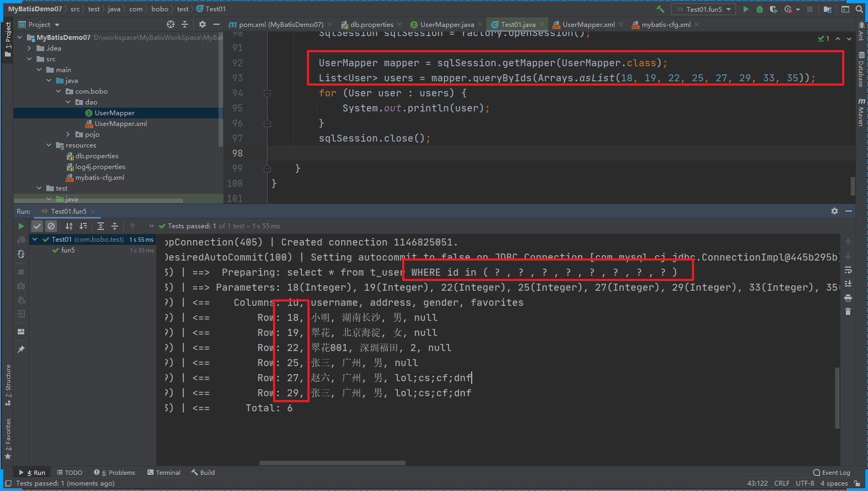The height and width of the screenshot is (491, 868).
Task: Toggle the Favorites side tool window
Action: pyautogui.click(x=8, y=438)
